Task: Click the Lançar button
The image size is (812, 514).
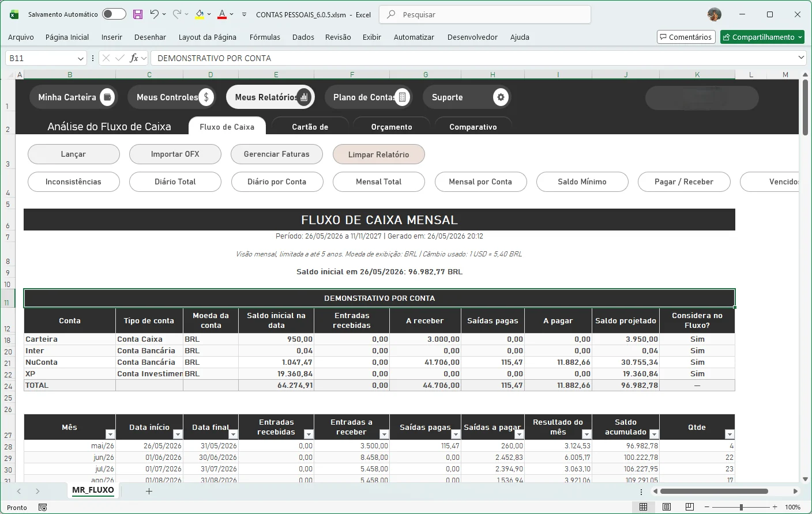Action: [x=74, y=154]
